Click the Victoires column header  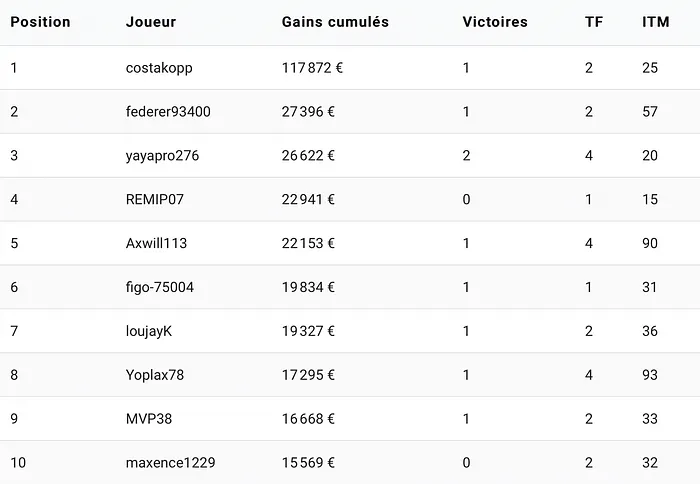pyautogui.click(x=494, y=22)
